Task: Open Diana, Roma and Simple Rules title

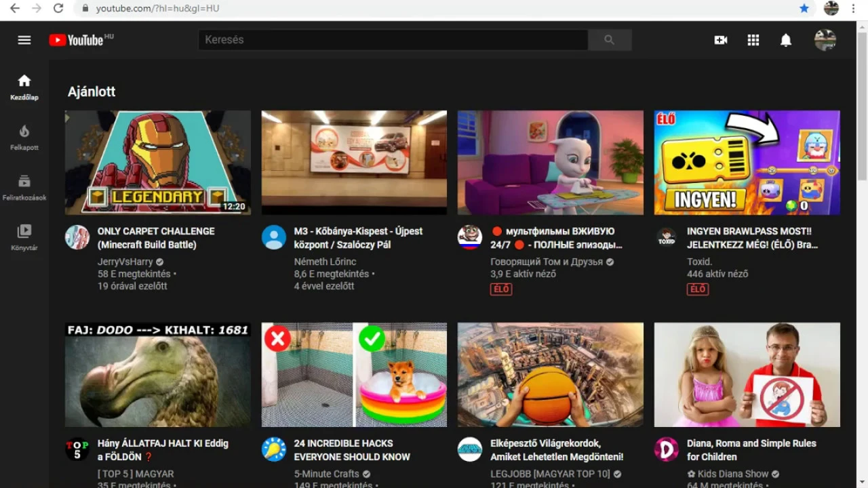Action: pos(751,450)
